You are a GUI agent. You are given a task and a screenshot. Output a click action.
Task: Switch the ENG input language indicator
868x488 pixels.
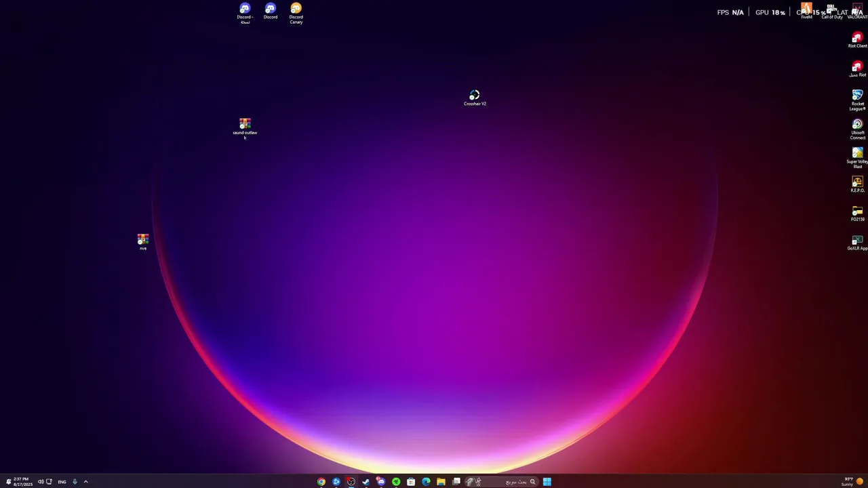click(62, 482)
